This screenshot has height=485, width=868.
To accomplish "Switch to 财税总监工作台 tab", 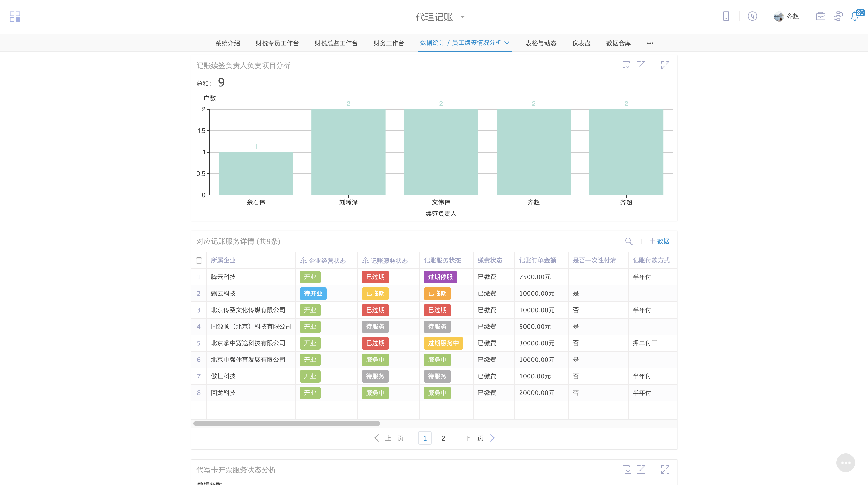I will coord(336,43).
